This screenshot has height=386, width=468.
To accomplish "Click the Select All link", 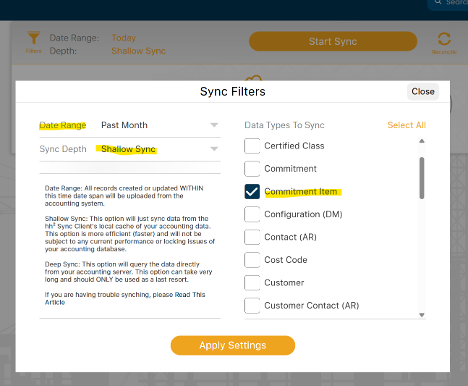I will point(407,125).
